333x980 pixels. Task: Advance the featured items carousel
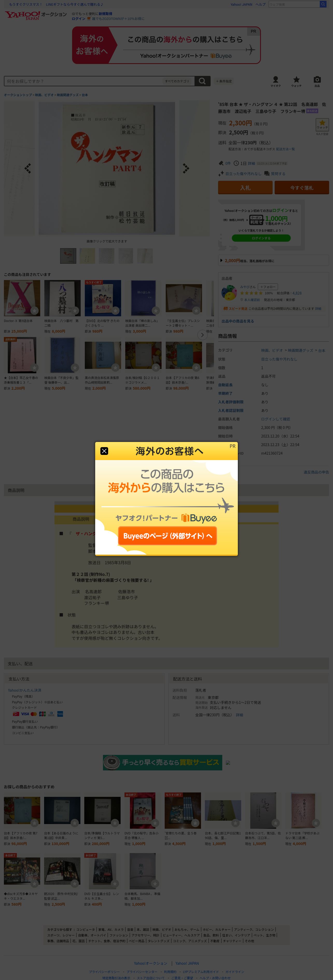point(202,335)
